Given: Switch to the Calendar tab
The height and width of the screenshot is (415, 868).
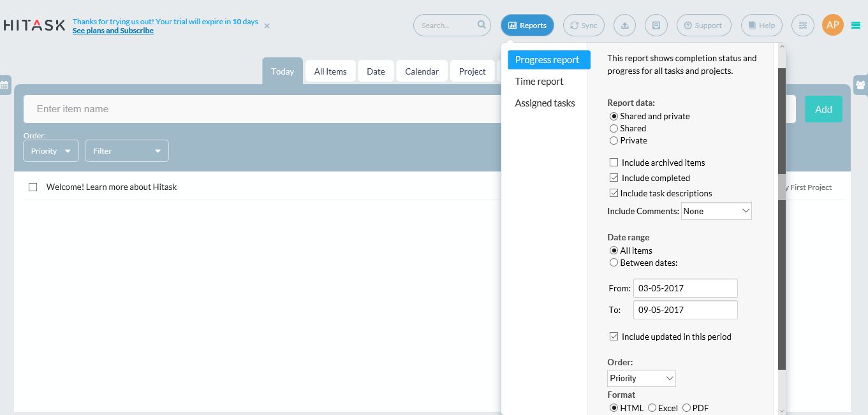Looking at the screenshot, I should click(x=422, y=71).
